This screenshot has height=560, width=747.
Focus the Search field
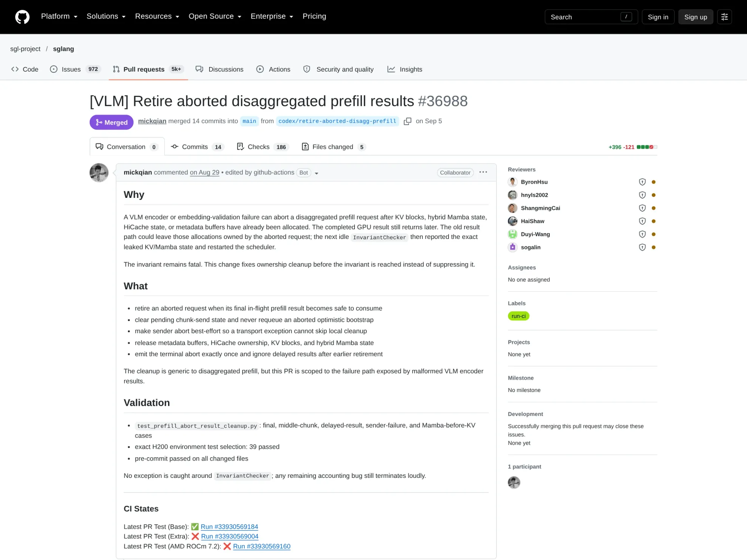tap(591, 17)
